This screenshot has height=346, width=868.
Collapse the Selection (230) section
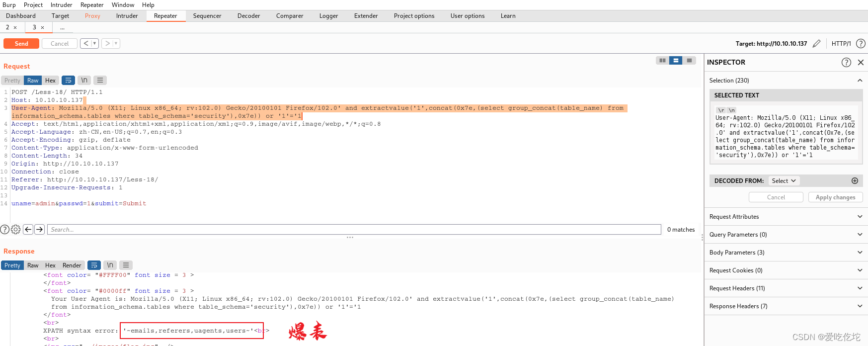786,80
